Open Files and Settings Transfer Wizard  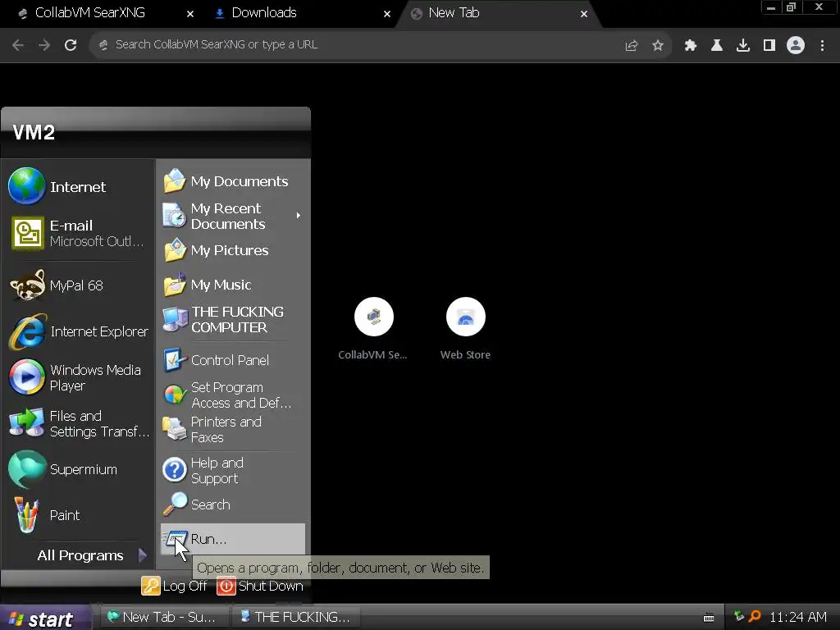(78, 424)
